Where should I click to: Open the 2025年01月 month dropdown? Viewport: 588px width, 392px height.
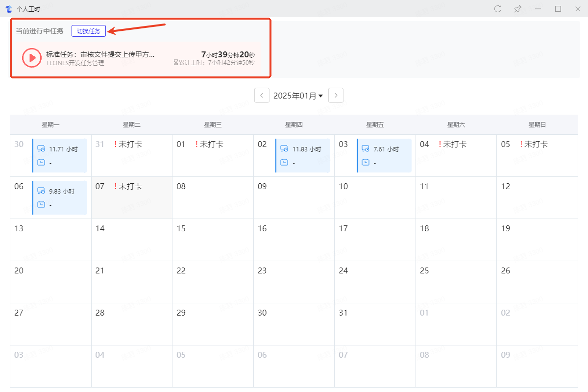click(x=298, y=96)
